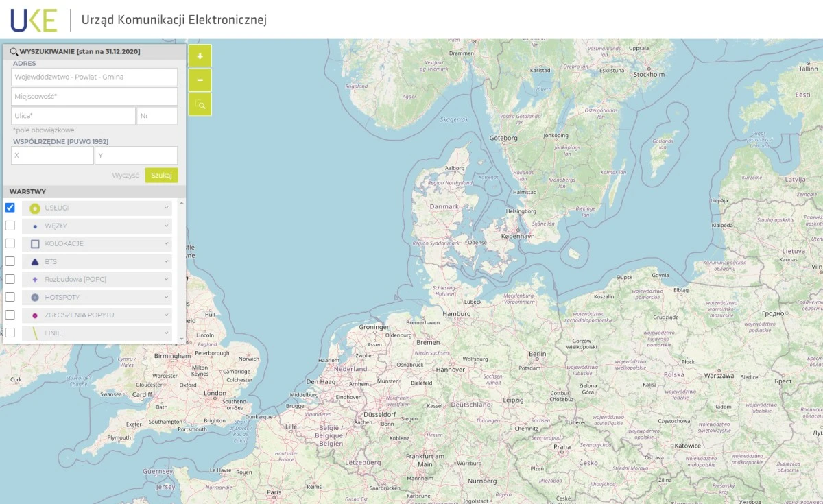Click the HOTSPOTY layer icon
This screenshot has width=823, height=504.
[35, 298]
